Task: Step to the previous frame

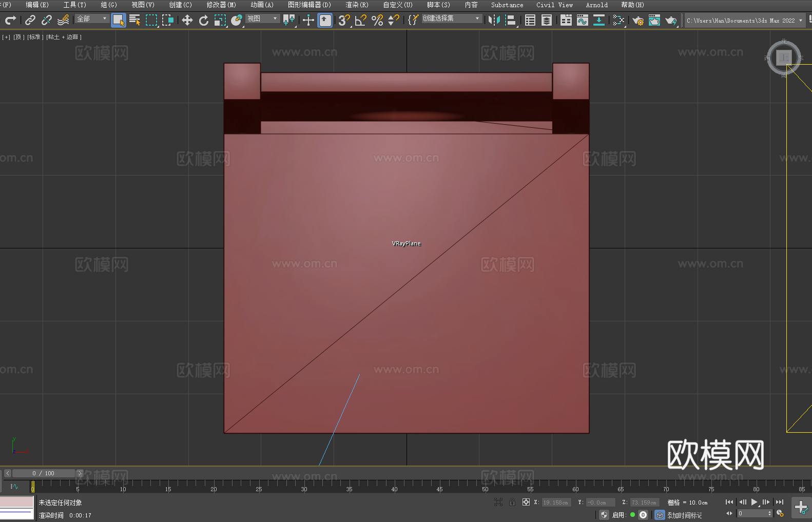Action: (742, 502)
